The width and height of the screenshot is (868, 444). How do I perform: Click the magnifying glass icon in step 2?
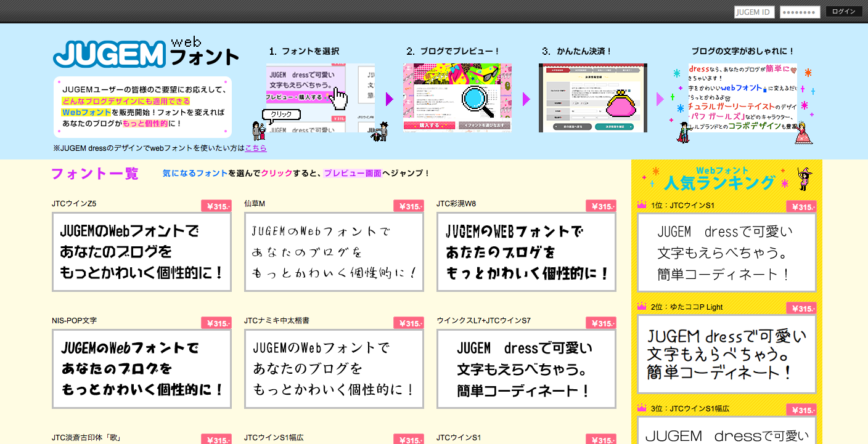[478, 100]
